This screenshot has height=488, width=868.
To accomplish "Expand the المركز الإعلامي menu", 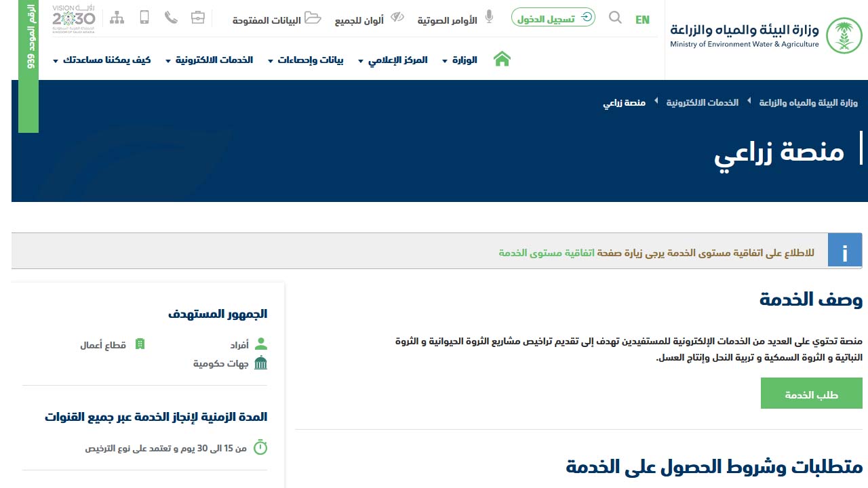I will (393, 60).
